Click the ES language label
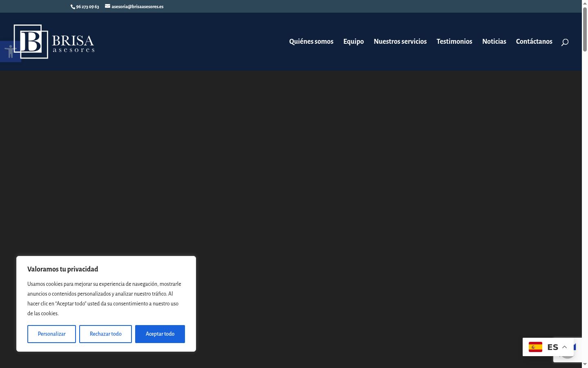This screenshot has width=588, height=368. tap(552, 347)
